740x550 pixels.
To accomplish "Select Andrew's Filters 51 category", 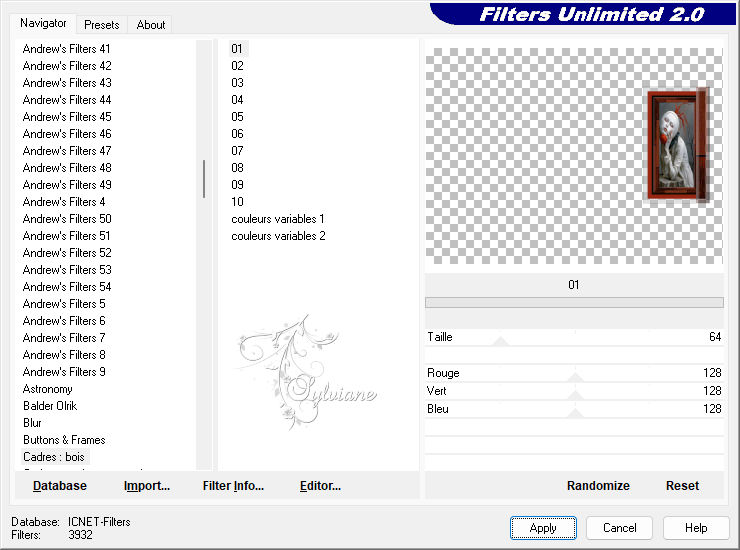I will (x=67, y=236).
